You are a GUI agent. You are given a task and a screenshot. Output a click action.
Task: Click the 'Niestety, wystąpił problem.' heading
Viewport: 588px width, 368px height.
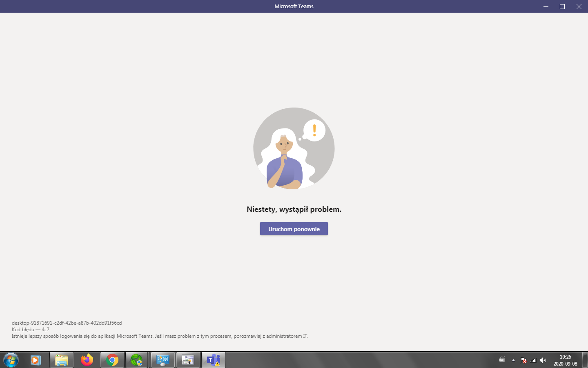coord(294,209)
